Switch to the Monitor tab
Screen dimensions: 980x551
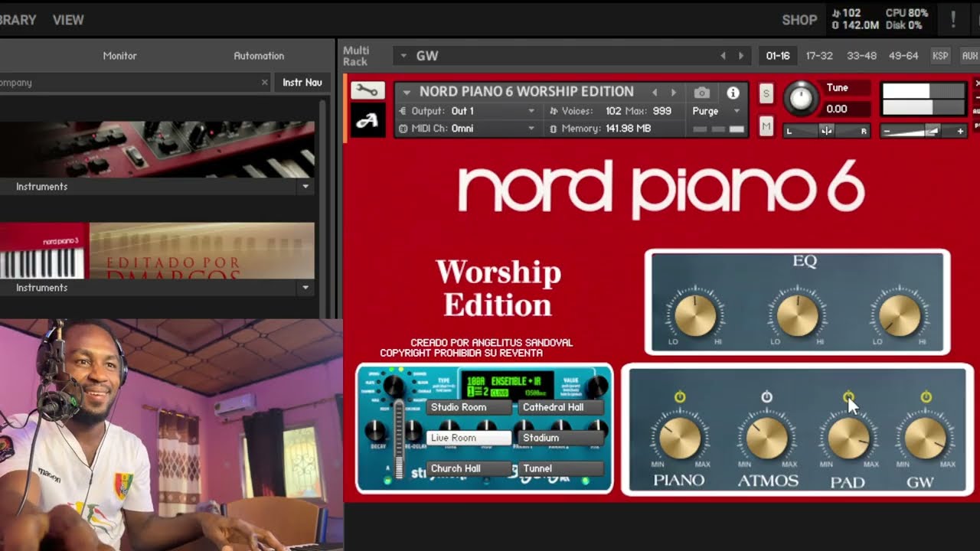point(120,56)
